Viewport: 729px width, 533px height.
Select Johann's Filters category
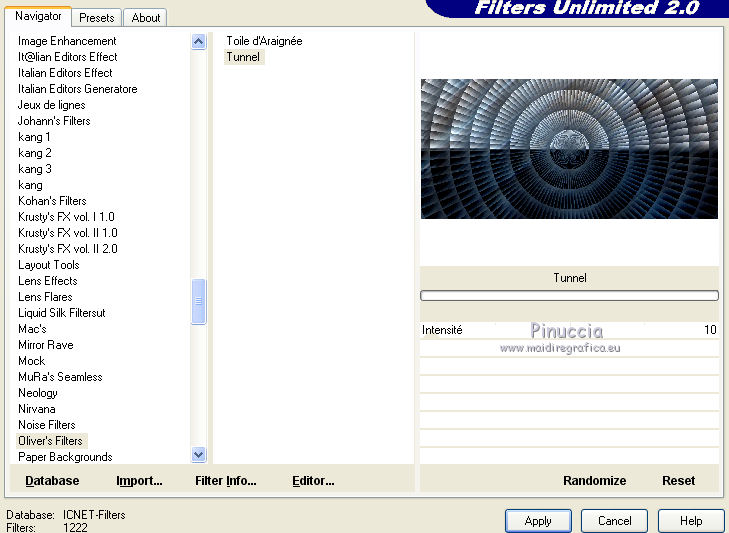coord(54,121)
